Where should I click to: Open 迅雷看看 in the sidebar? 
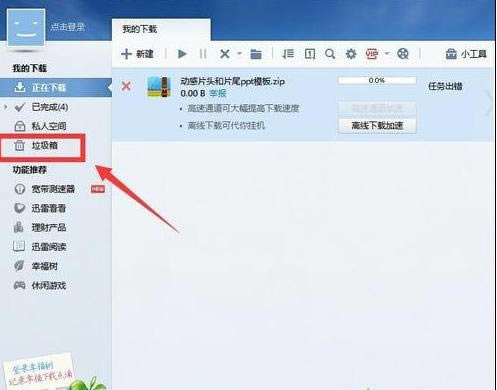(x=49, y=208)
